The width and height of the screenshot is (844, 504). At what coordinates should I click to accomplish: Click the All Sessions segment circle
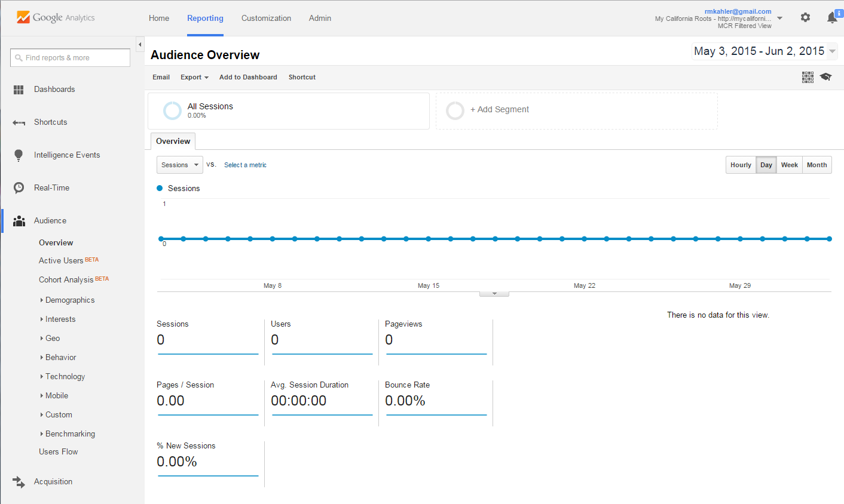(x=172, y=110)
